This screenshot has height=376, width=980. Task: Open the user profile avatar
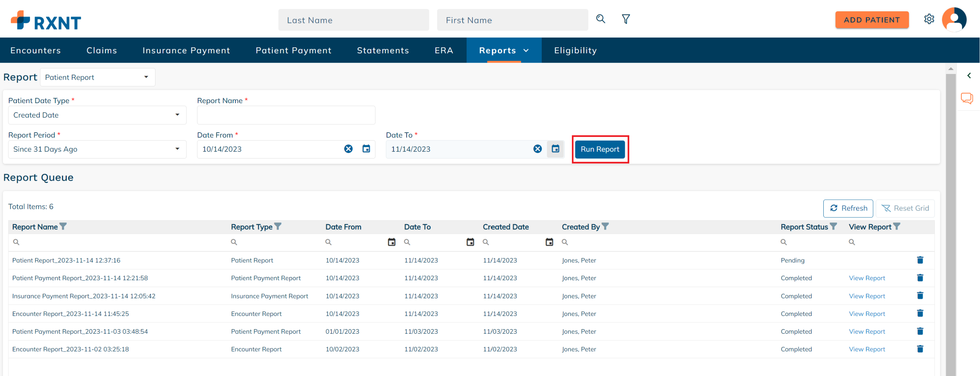(954, 19)
